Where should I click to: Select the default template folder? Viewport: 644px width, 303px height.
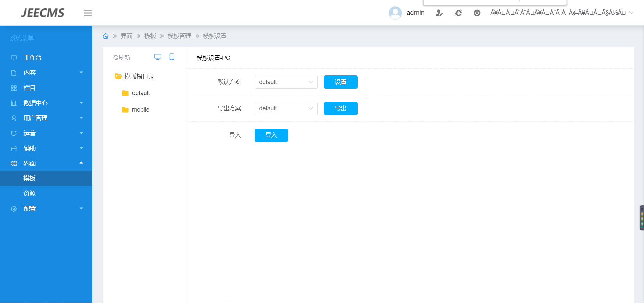click(x=136, y=93)
